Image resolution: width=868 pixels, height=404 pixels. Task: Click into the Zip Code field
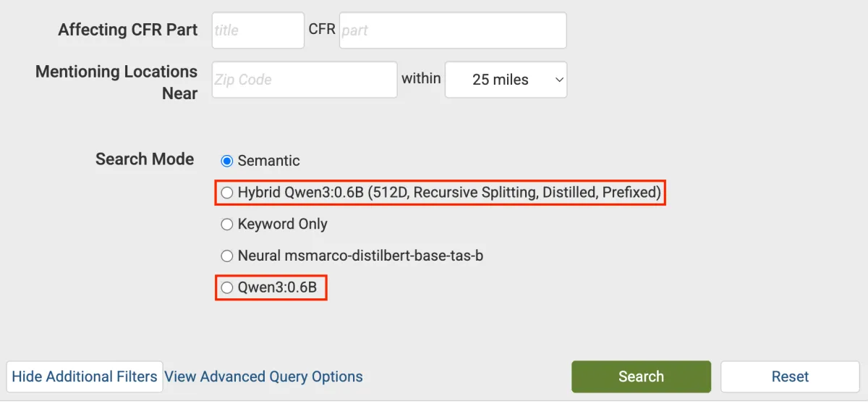(305, 80)
